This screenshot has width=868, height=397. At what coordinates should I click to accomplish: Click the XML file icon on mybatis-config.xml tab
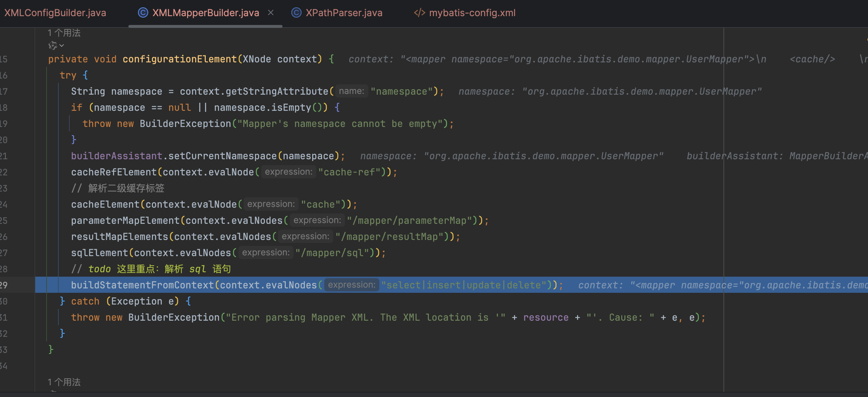[x=419, y=13]
